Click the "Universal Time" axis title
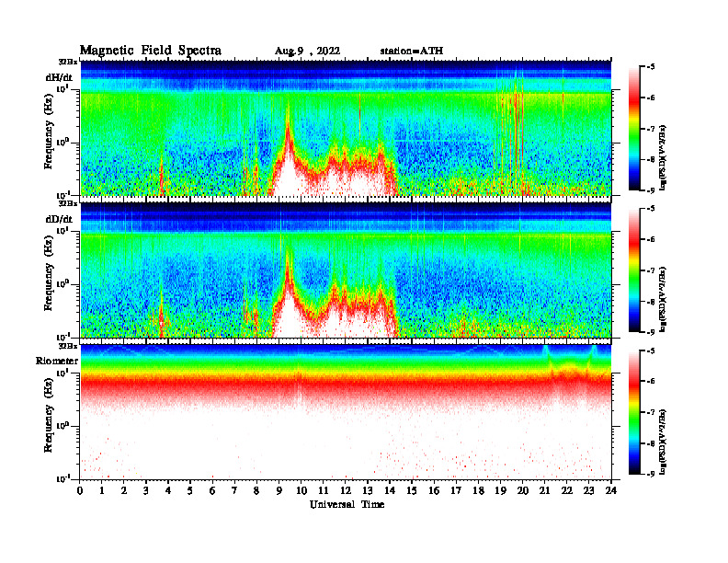728x563 pixels. pyautogui.click(x=347, y=504)
